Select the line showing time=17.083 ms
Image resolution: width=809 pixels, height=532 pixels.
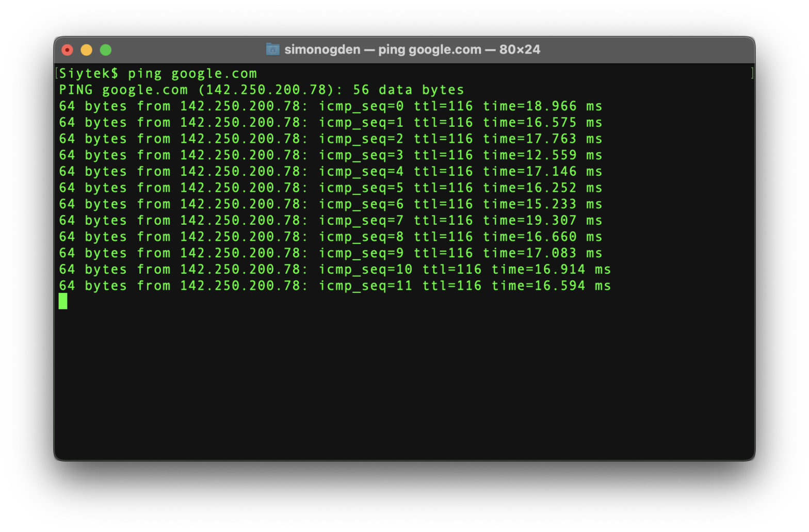330,253
